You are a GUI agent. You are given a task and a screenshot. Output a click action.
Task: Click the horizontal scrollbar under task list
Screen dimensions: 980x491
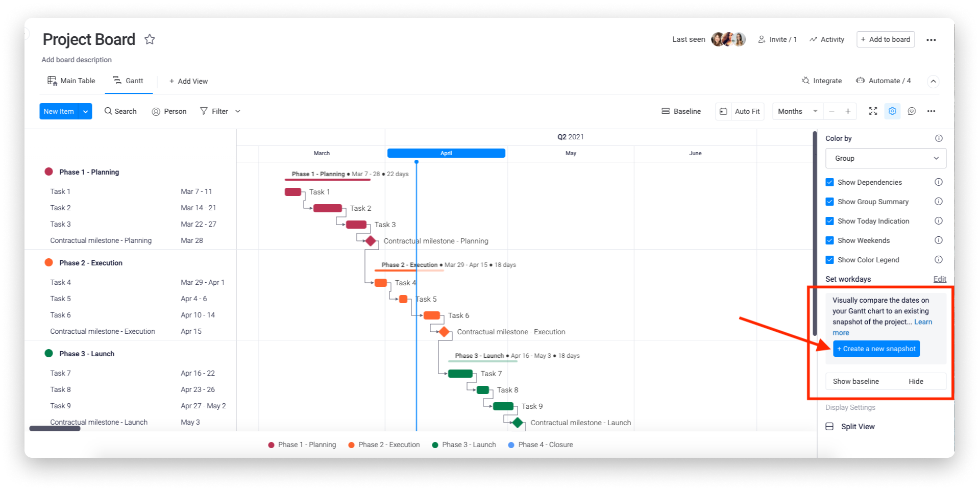[x=55, y=429]
